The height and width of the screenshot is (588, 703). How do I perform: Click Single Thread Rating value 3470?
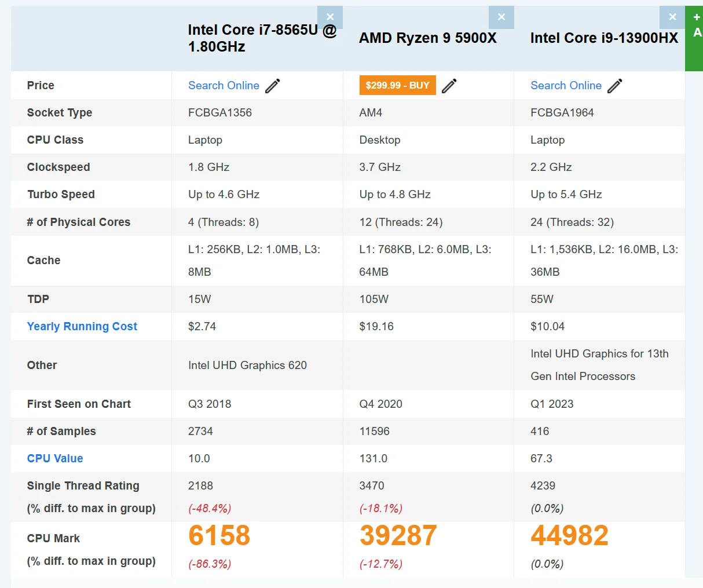coord(372,485)
